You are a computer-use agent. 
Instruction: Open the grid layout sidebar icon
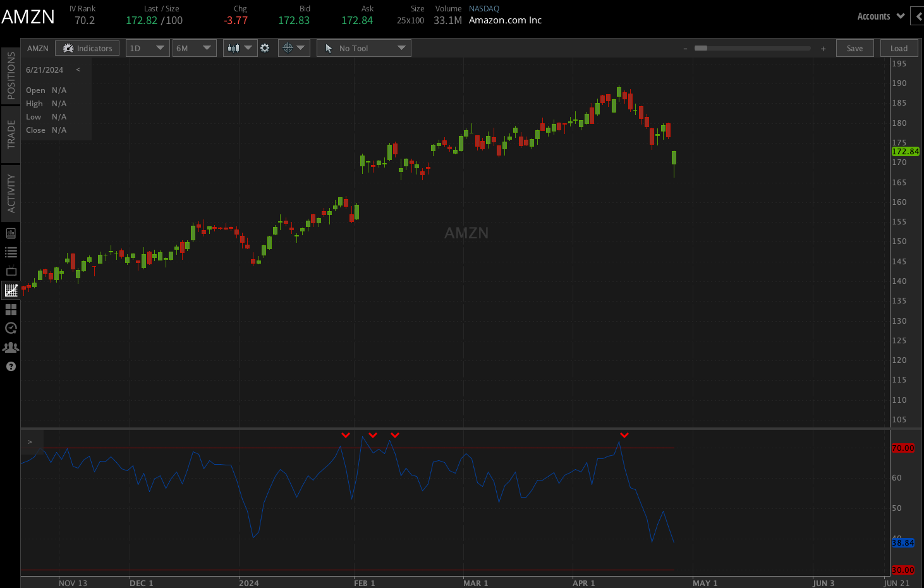[x=11, y=309]
